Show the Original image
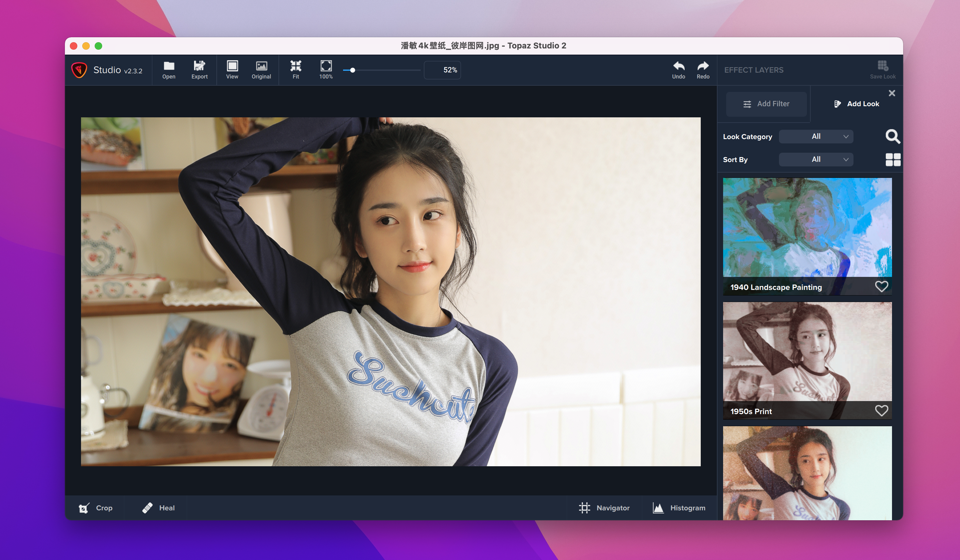This screenshot has height=560, width=960. pos(261,70)
